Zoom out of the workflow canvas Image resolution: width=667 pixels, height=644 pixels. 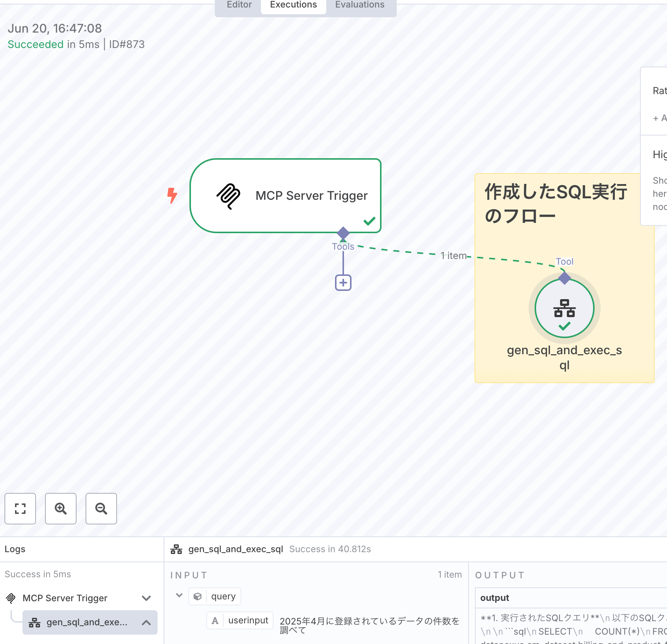[101, 509]
